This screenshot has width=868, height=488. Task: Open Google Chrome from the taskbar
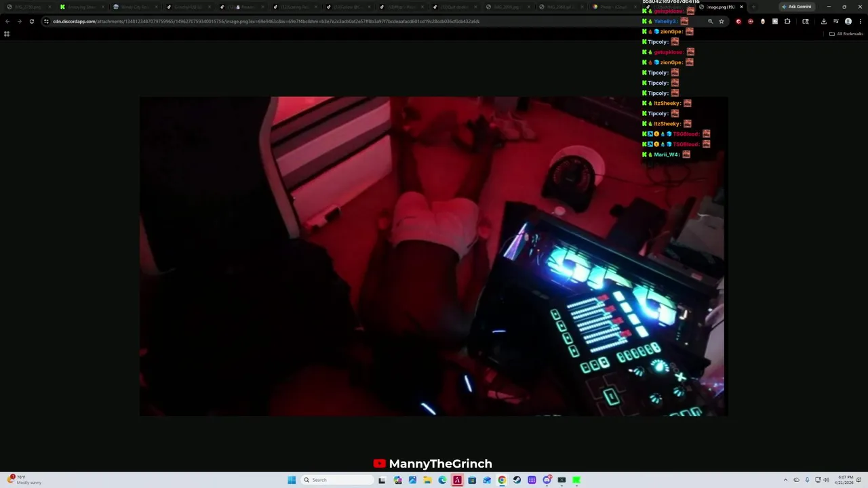tap(502, 480)
